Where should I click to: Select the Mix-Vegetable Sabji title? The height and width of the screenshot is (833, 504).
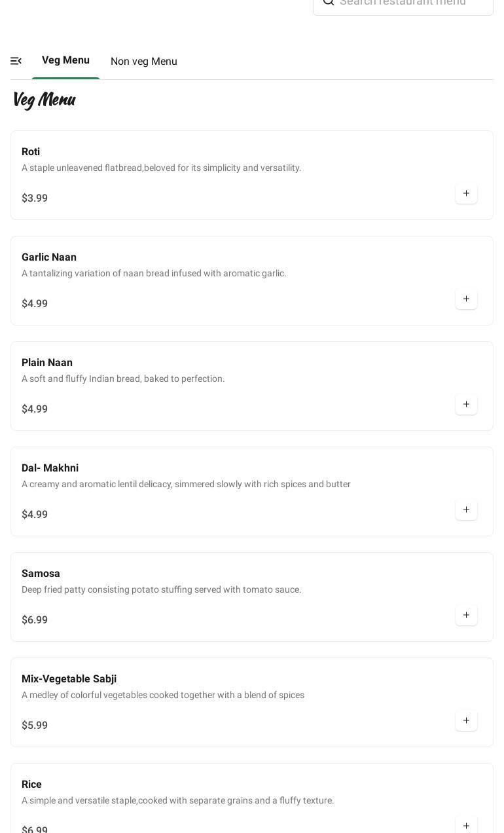[69, 679]
